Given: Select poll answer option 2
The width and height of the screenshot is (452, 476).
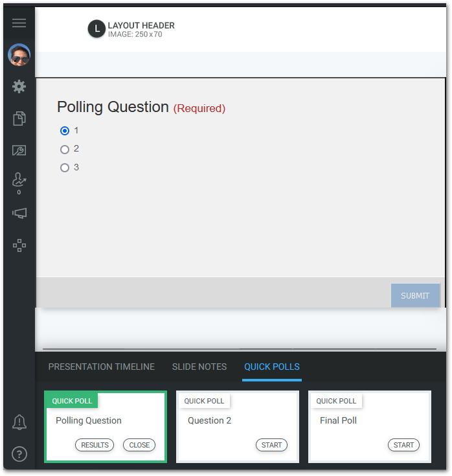Looking at the screenshot, I should coord(65,150).
